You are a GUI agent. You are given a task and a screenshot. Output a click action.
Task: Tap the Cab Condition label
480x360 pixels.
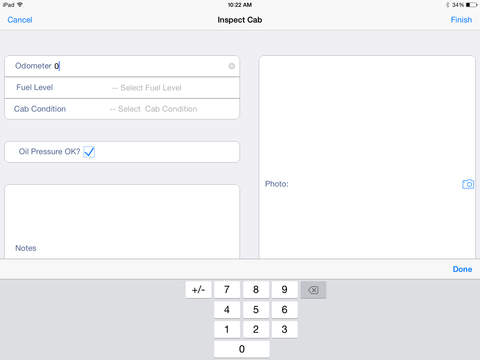pyautogui.click(x=40, y=109)
